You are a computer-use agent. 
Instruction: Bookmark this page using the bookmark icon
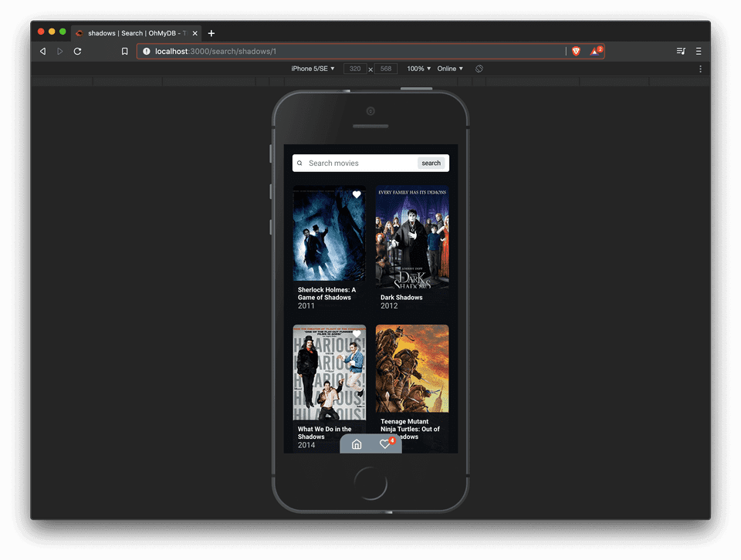(124, 52)
